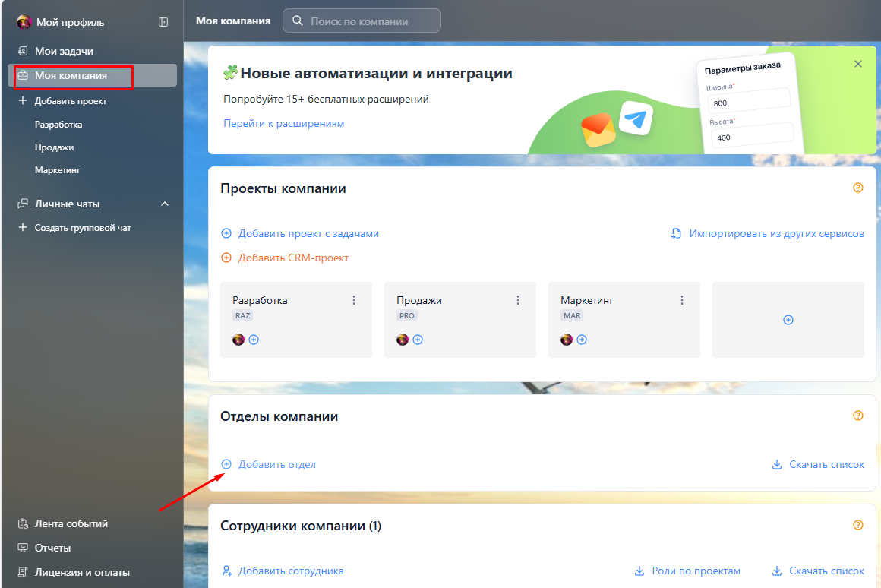The height and width of the screenshot is (588, 881).
Task: Click the user avatar on the Маркетинг card
Action: (567, 340)
